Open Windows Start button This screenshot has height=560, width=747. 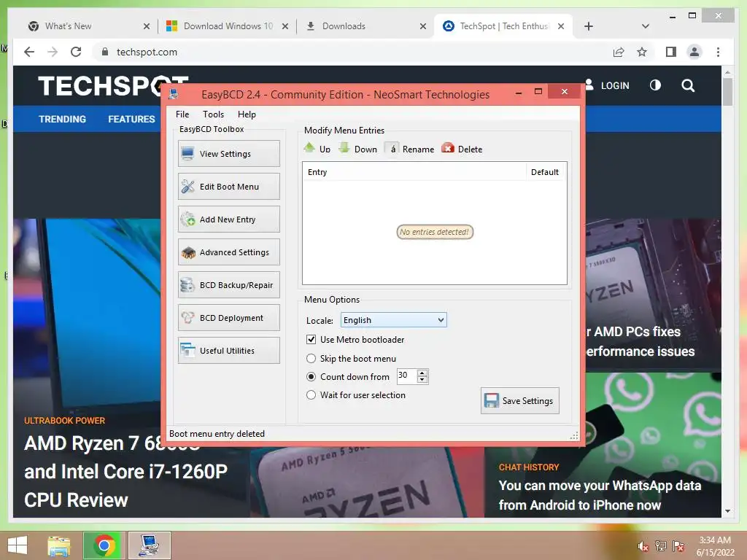coord(18,545)
